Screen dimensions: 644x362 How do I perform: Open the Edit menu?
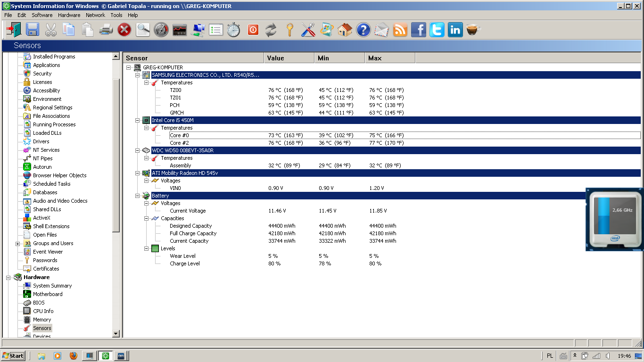22,15
